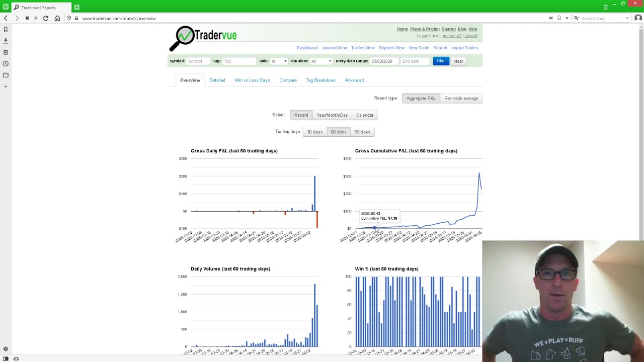Click the search engine magnifier icon
The image size is (644, 362).
tap(577, 18)
